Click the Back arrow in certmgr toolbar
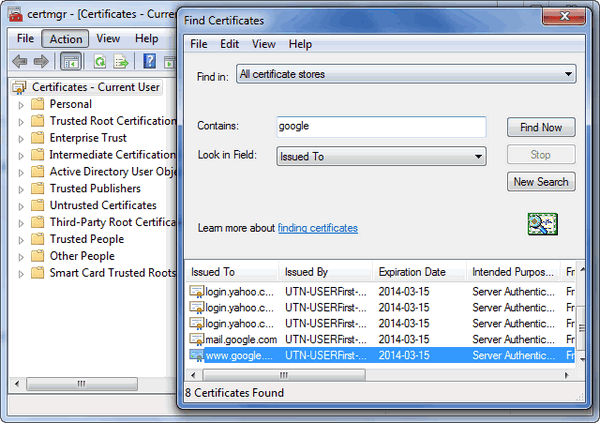 (x=20, y=61)
